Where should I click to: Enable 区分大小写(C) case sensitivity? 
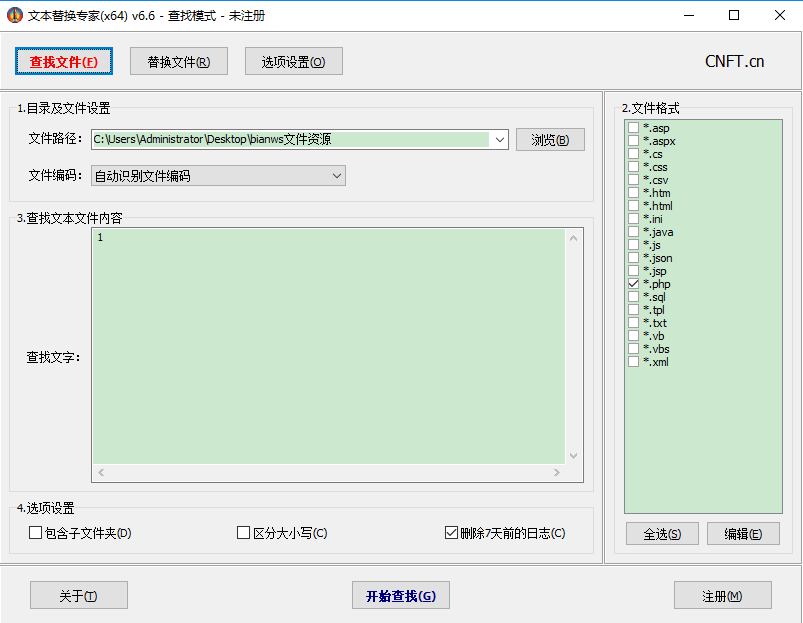243,533
